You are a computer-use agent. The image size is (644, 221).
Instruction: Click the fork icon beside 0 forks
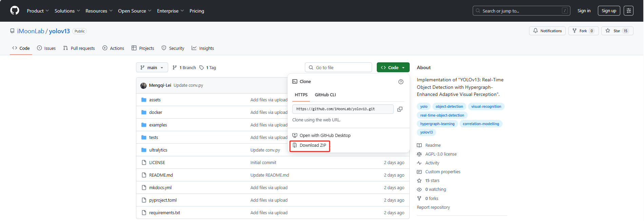tap(419, 198)
